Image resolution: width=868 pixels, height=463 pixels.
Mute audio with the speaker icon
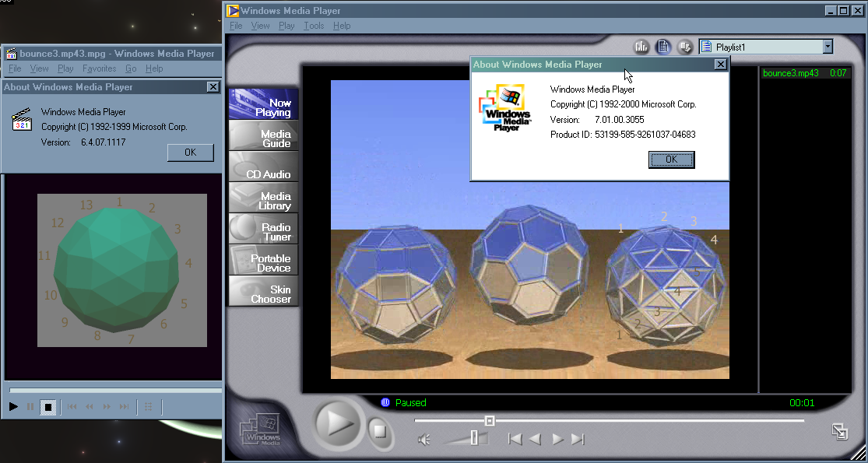(423, 440)
